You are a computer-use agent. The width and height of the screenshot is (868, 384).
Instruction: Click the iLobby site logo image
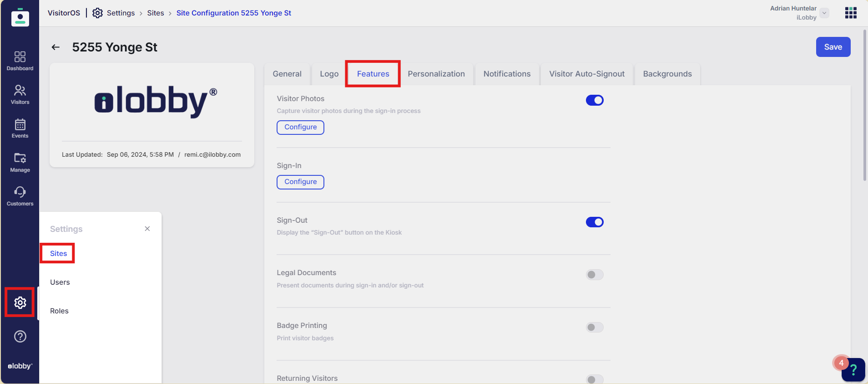click(x=156, y=101)
